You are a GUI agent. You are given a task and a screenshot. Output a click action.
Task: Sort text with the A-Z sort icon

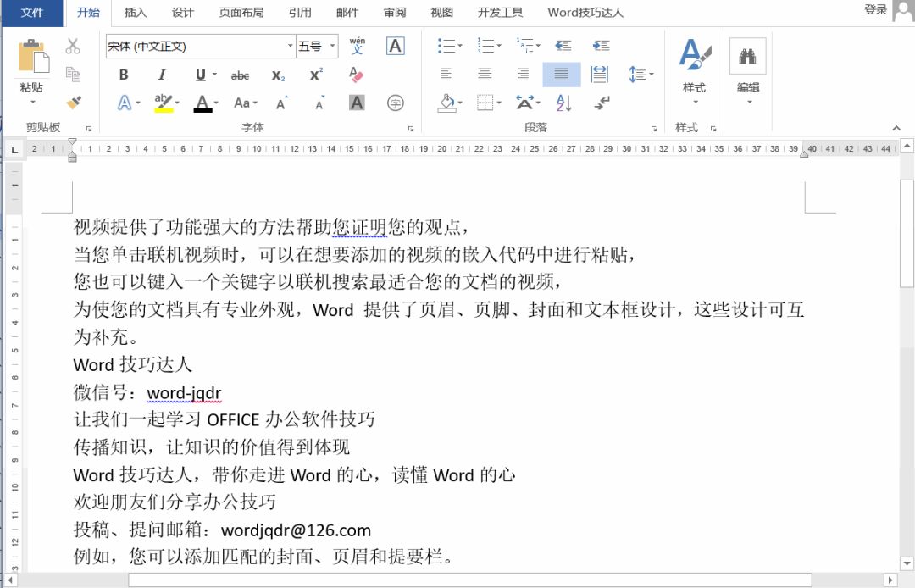pos(563,103)
